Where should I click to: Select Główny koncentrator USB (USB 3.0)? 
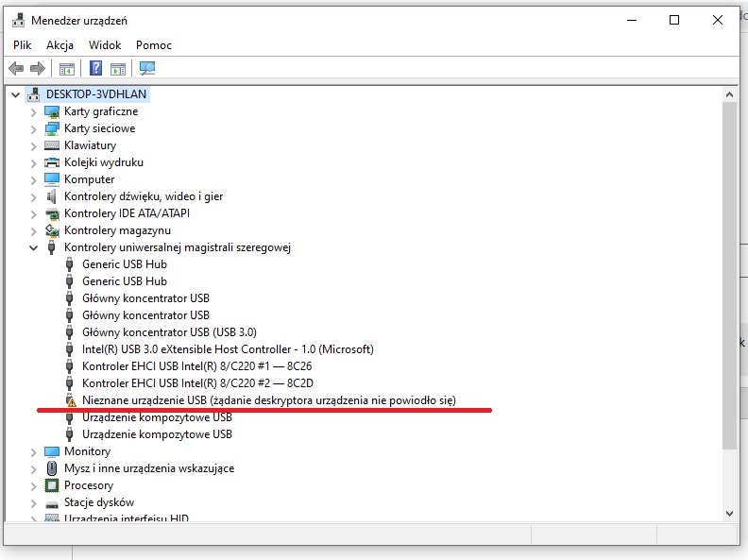(x=169, y=332)
